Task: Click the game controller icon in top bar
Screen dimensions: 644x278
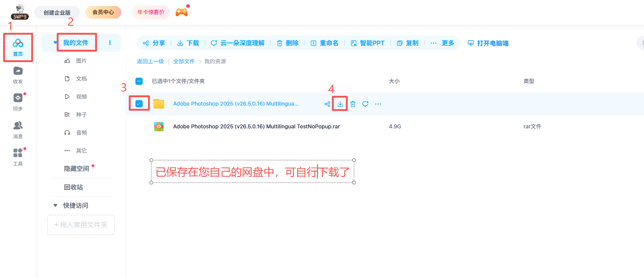Action: [x=182, y=12]
